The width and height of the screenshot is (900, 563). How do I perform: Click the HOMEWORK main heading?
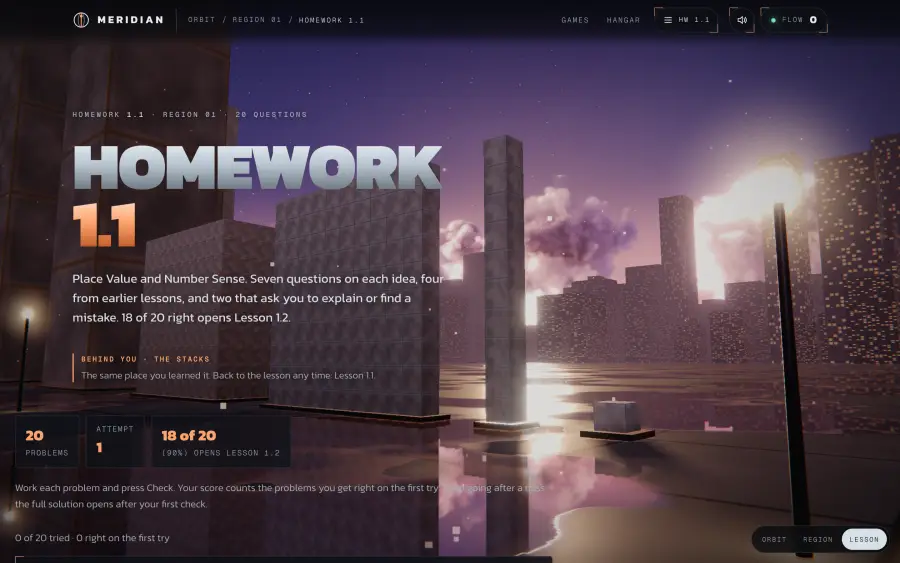[x=257, y=167]
